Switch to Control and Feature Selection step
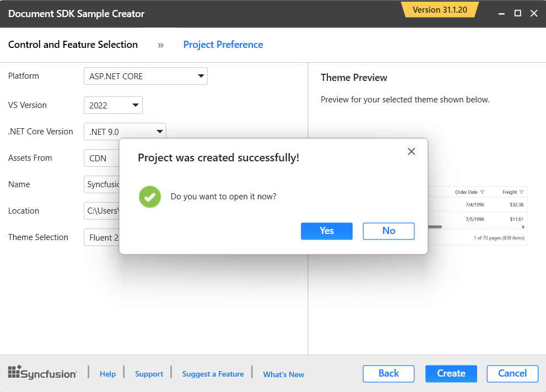 [x=73, y=45]
